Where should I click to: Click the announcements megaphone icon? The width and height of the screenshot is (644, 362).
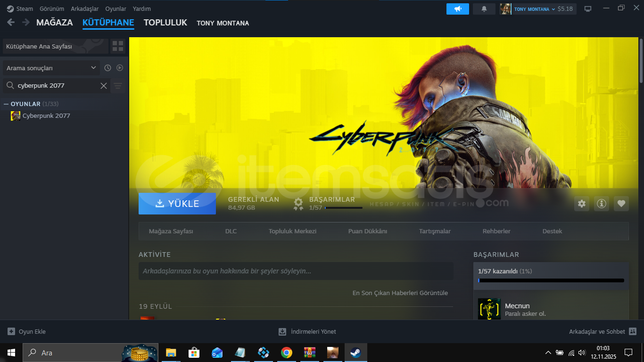457,9
